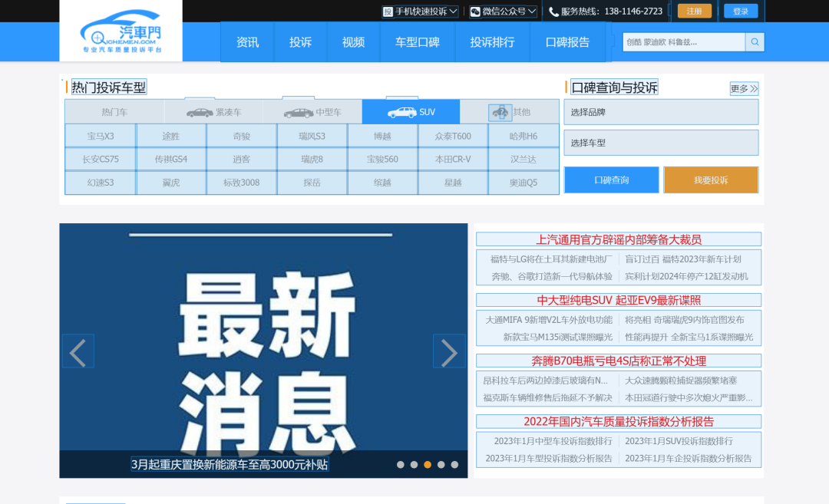This screenshot has height=504, width=829.
Task: Click the Qichemen site logo
Action: [121, 32]
